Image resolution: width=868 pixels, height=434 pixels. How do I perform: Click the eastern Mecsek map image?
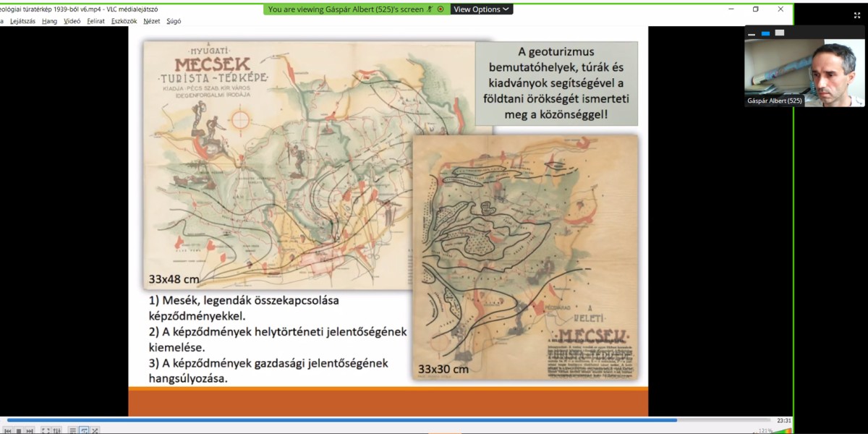(525, 257)
